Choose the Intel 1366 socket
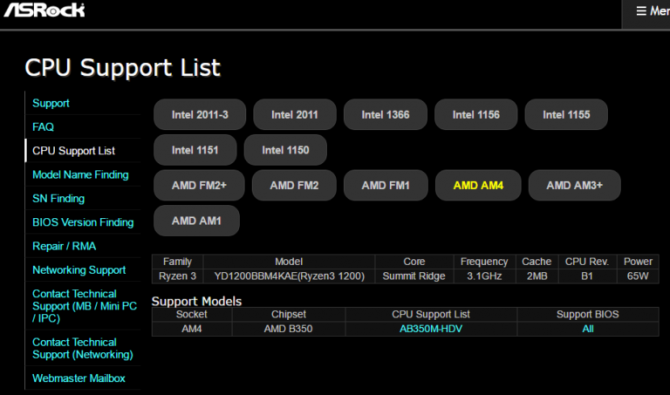Image resolution: width=670 pixels, height=395 pixels. (x=385, y=115)
